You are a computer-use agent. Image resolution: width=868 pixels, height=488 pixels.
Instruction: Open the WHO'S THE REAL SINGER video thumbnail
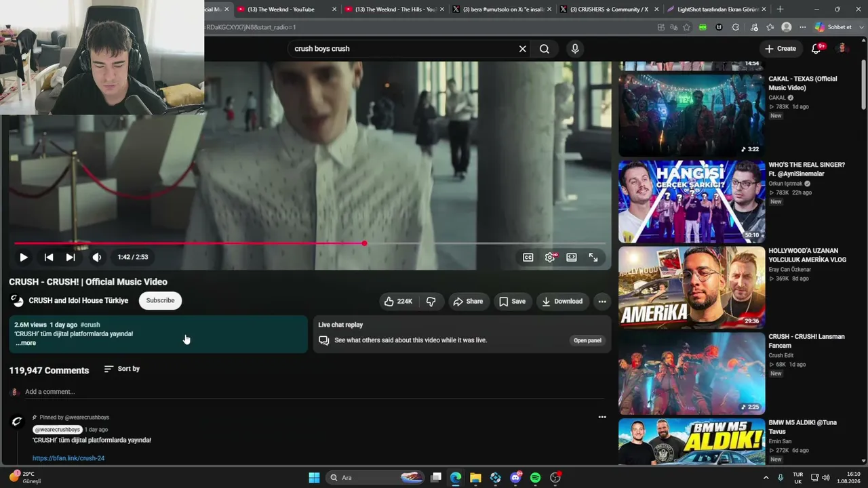(x=692, y=201)
